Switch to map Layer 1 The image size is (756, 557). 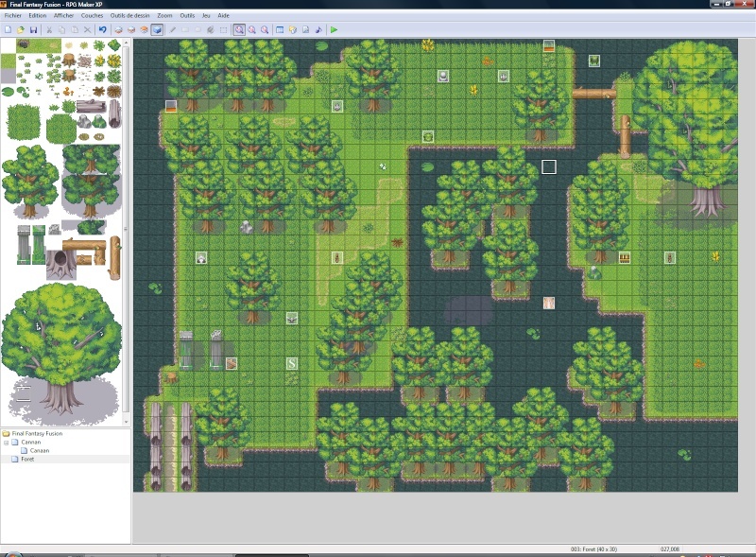click(118, 30)
